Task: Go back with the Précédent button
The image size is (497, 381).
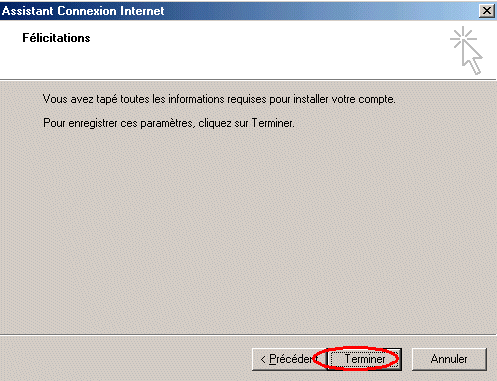Action: [x=289, y=359]
